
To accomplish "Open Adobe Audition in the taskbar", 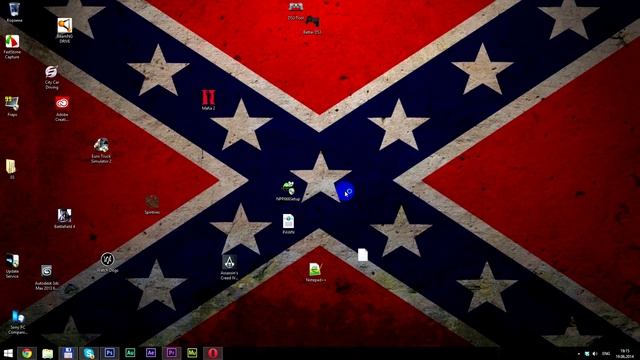I will 130,353.
